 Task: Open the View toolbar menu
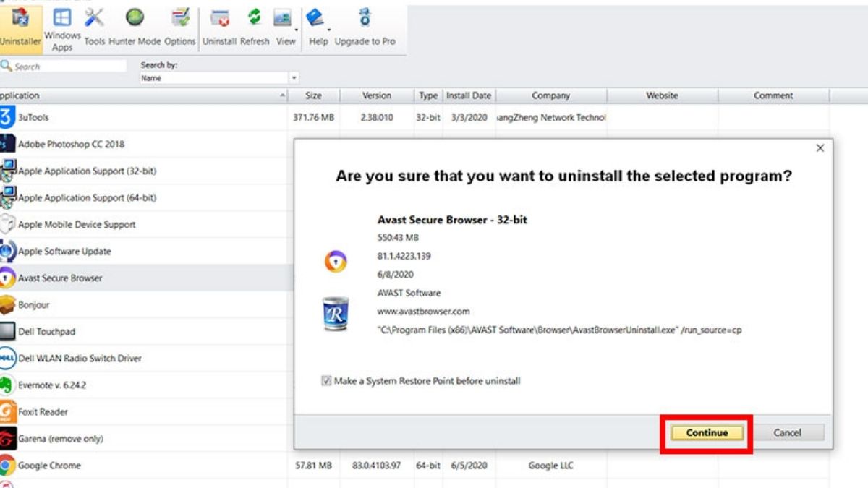click(285, 29)
